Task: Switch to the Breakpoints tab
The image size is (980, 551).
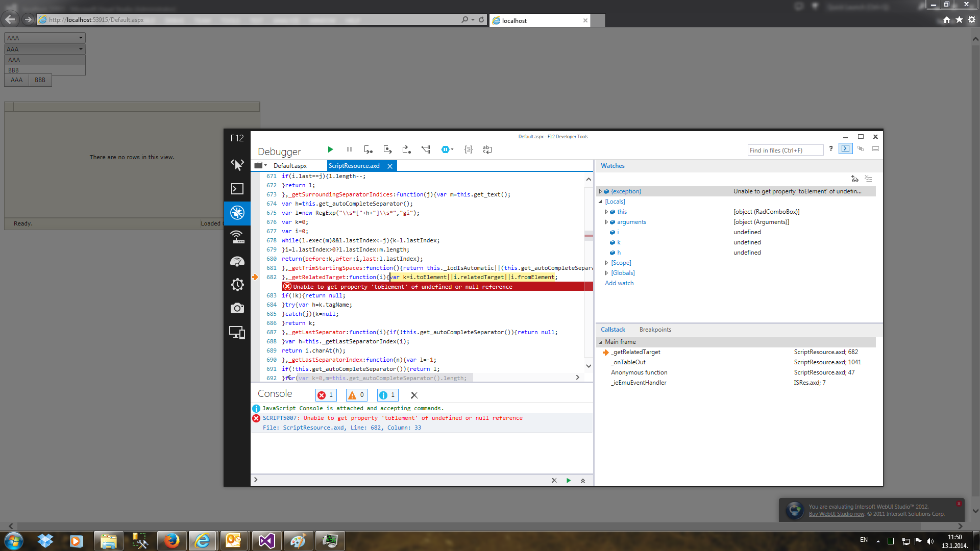Action: [655, 330]
